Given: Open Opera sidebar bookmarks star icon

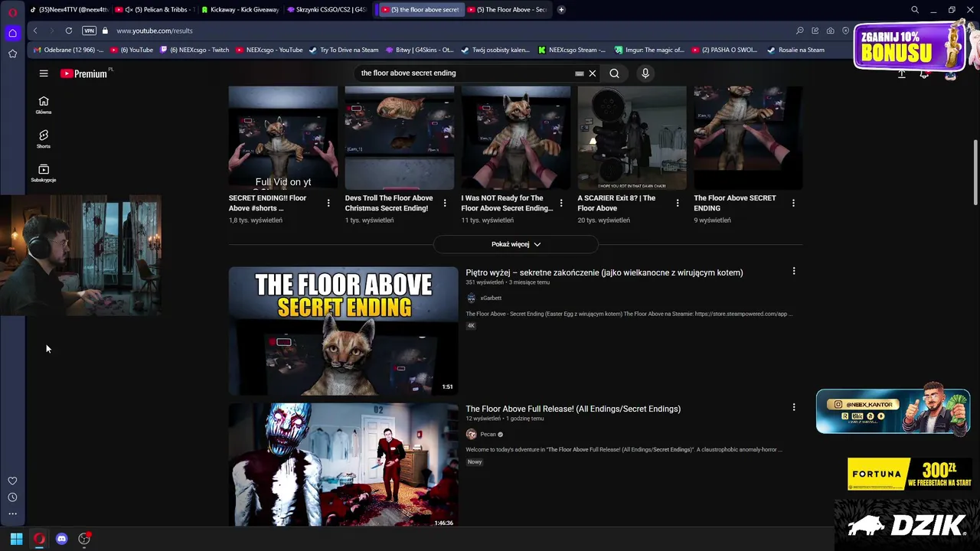Looking at the screenshot, I should click(x=12, y=54).
